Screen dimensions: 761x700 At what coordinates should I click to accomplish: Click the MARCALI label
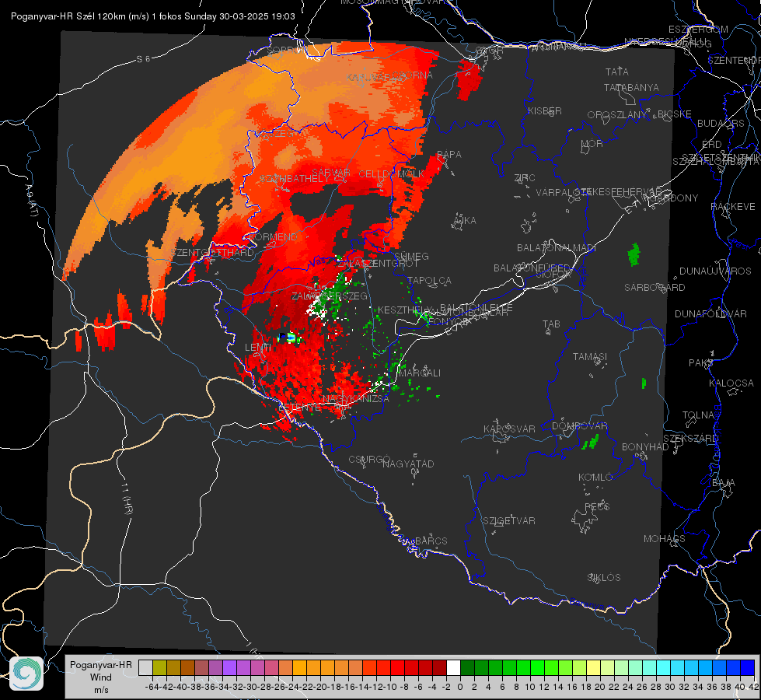(x=419, y=373)
